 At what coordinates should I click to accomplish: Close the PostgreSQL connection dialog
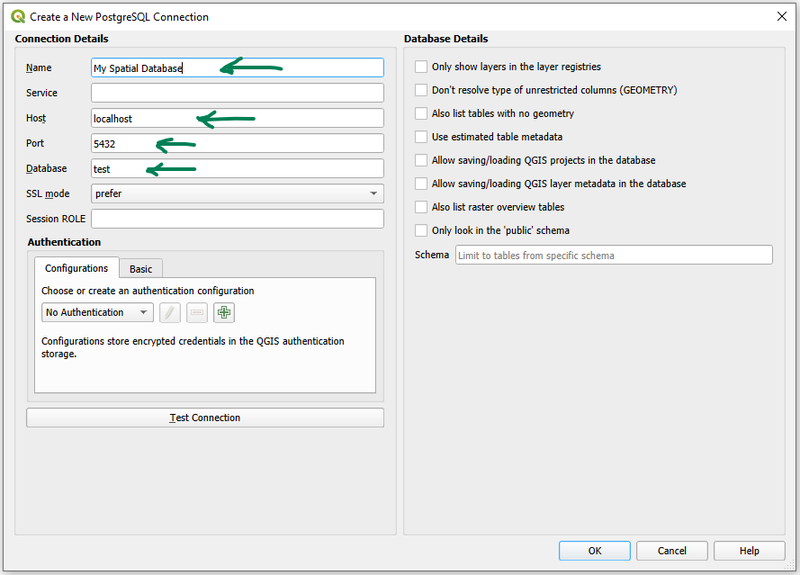point(781,16)
